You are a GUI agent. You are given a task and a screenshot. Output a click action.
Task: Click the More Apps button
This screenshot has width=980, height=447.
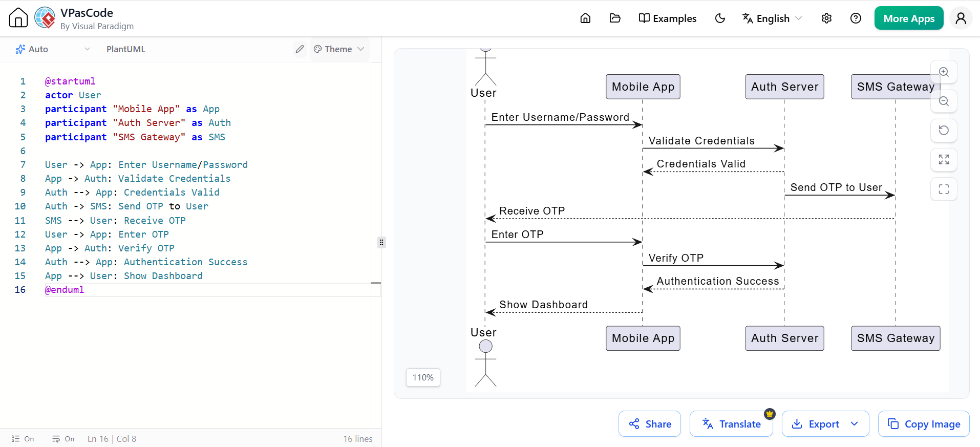click(x=909, y=18)
